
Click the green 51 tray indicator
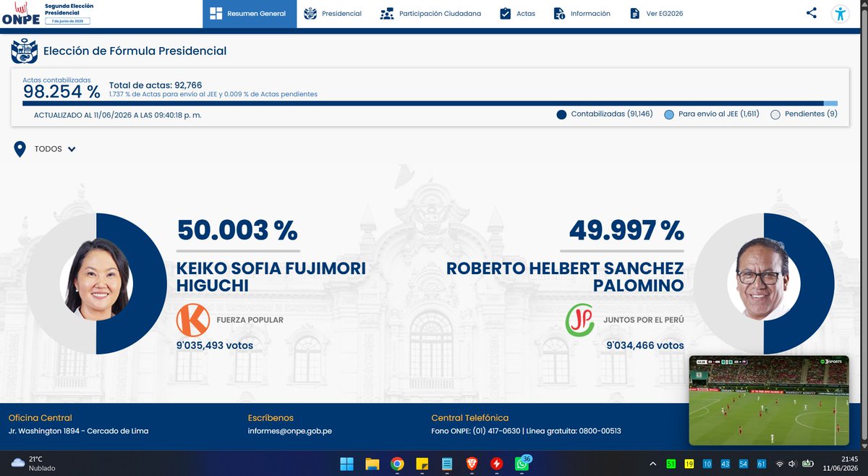pyautogui.click(x=671, y=464)
